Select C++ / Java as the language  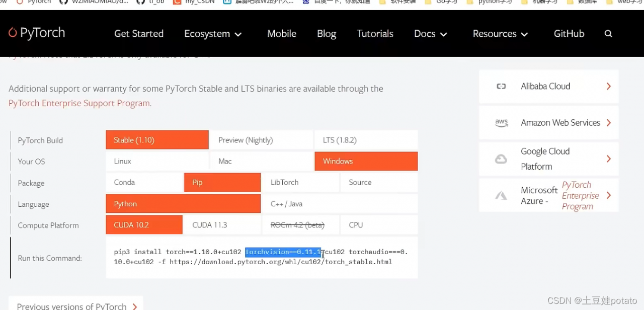tap(340, 204)
